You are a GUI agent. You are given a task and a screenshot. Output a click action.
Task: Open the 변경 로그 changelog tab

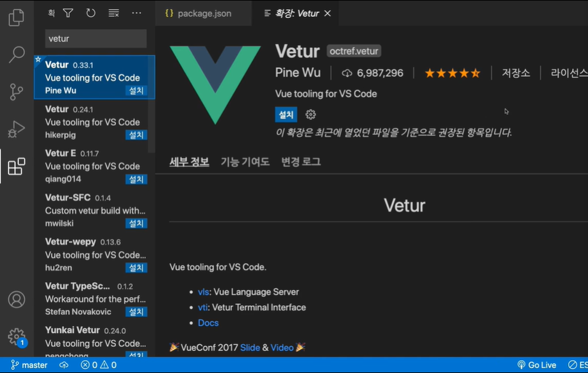coord(301,162)
